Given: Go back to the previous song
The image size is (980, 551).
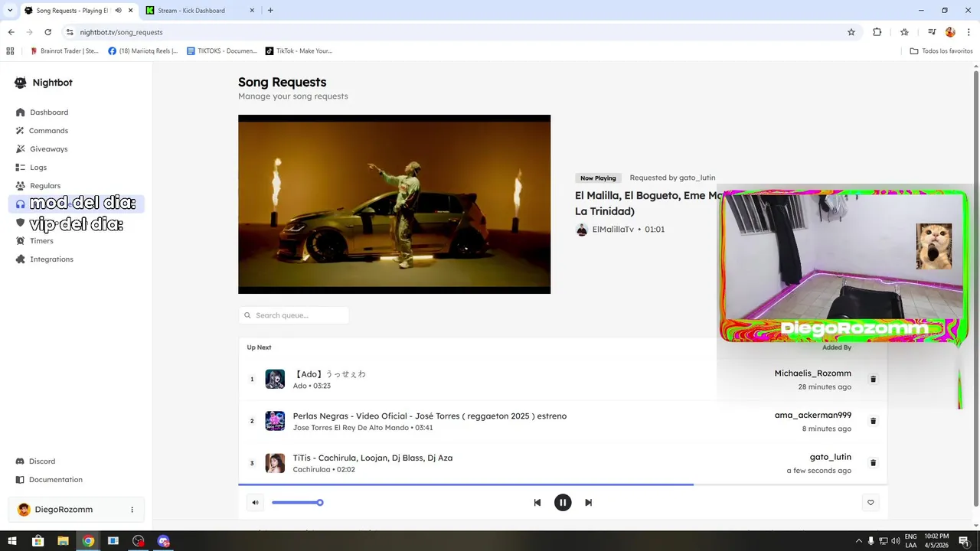Looking at the screenshot, I should click(537, 503).
